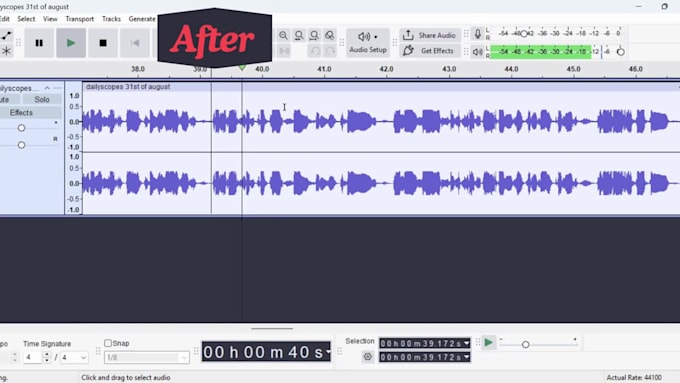Click the Undo arrow icon
This screenshot has height=383, width=680.
315,51
